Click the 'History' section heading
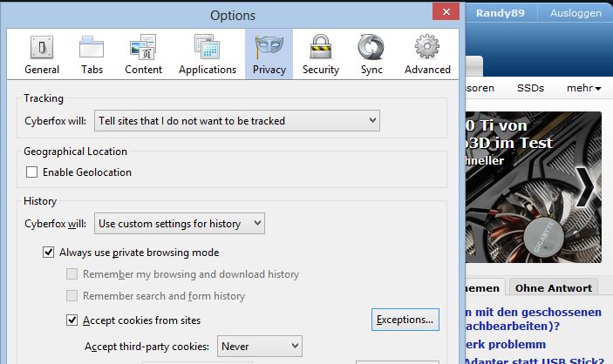The height and width of the screenshot is (364, 613). pyautogui.click(x=40, y=201)
